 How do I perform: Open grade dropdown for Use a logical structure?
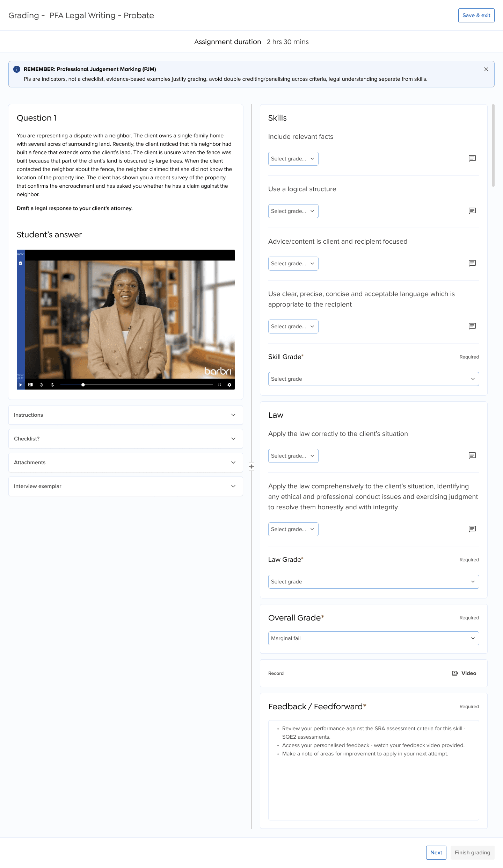[293, 211]
